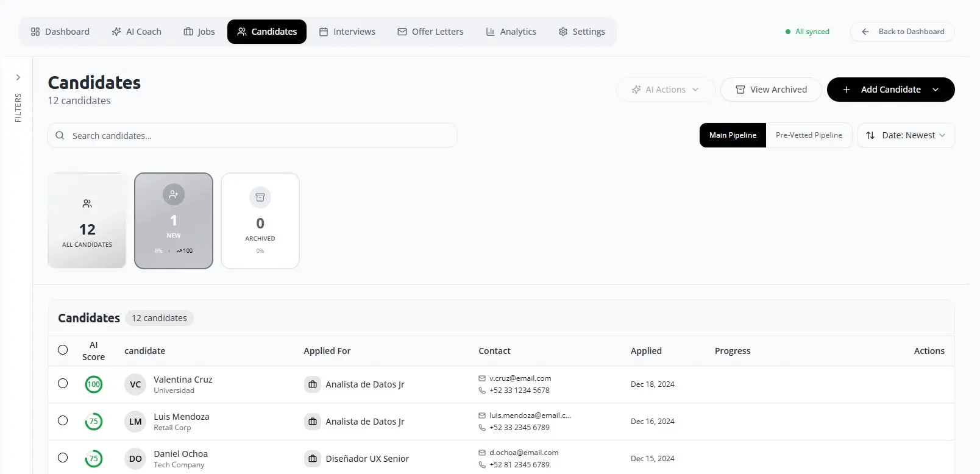The image size is (980, 474).
Task: Select the checkbox for Daniel Ochoa
Action: 63,458
